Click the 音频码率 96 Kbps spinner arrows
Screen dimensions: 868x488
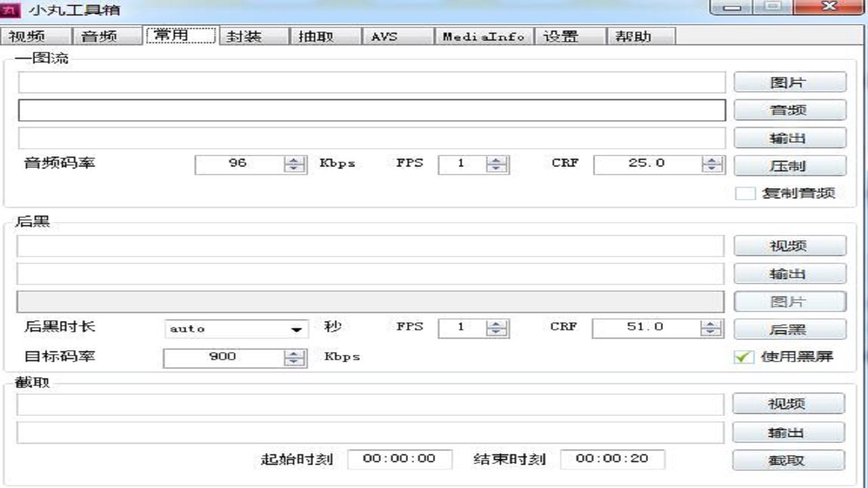pyautogui.click(x=294, y=164)
